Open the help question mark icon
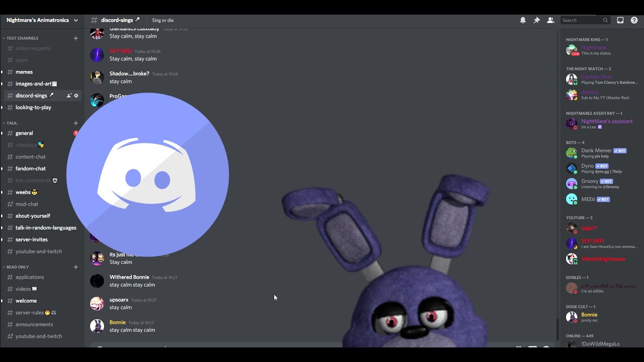 [634, 20]
